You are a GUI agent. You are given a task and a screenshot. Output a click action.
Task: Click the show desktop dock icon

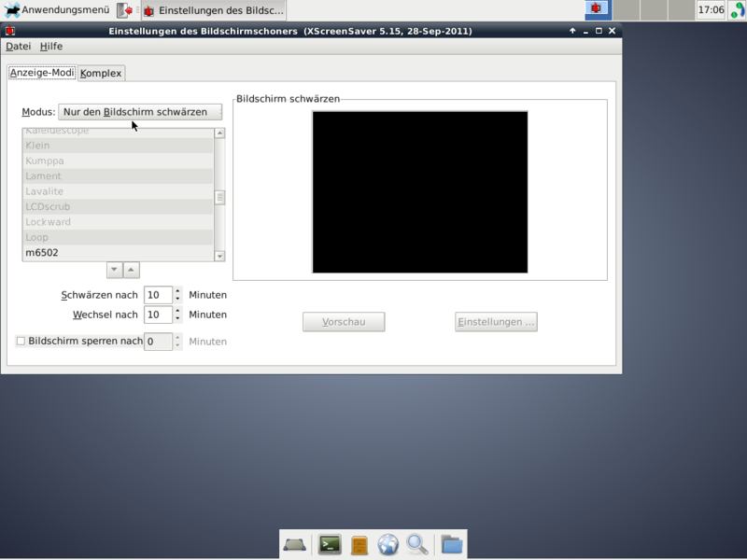pos(295,544)
